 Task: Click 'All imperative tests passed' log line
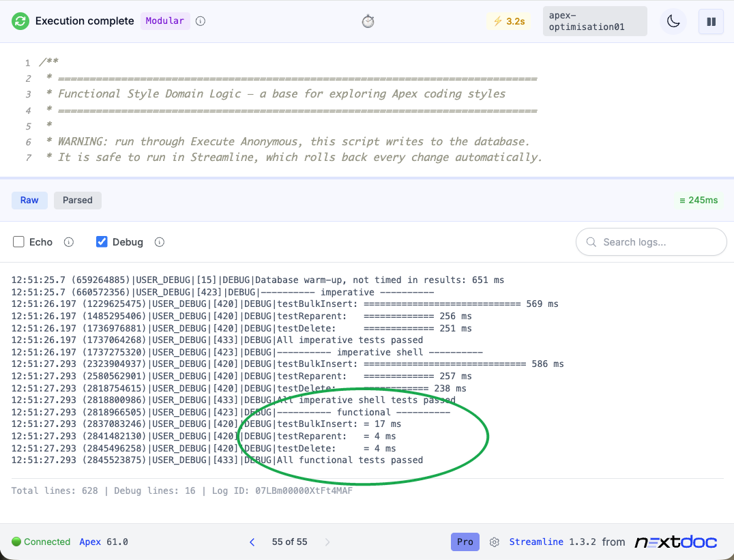pos(217,340)
